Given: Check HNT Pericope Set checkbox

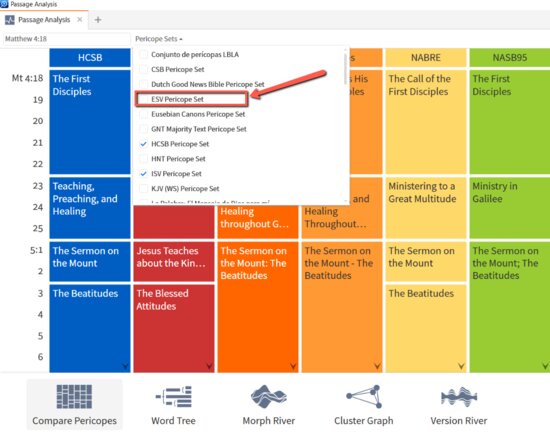Looking at the screenshot, I should 143,159.
